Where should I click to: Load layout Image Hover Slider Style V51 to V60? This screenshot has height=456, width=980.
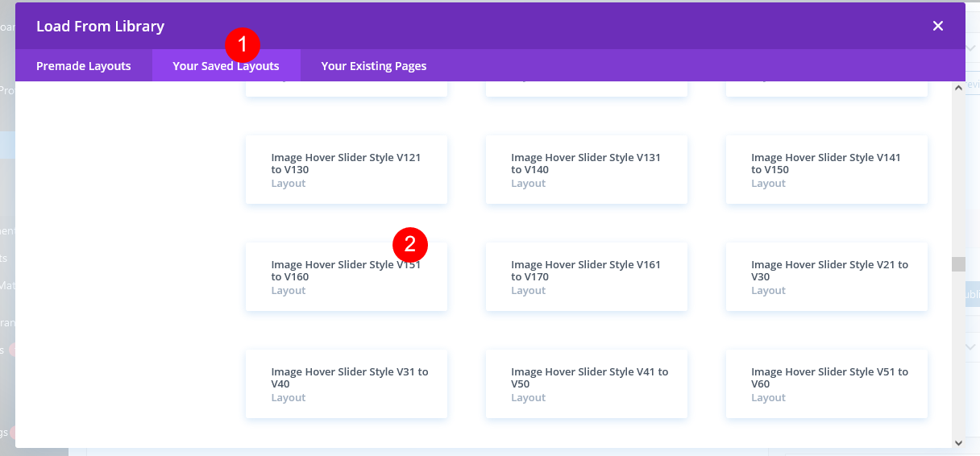pos(827,384)
